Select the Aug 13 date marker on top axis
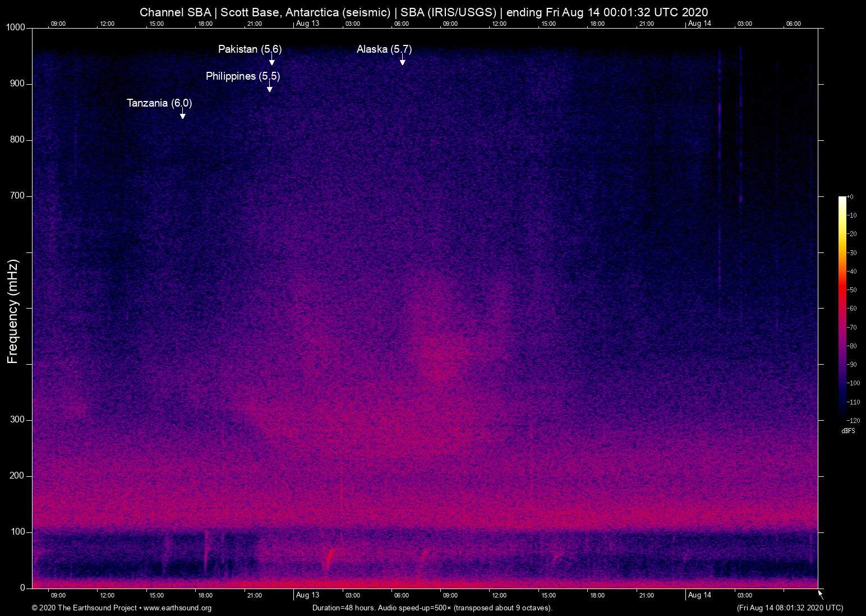The width and height of the screenshot is (866, 616). coord(307,24)
